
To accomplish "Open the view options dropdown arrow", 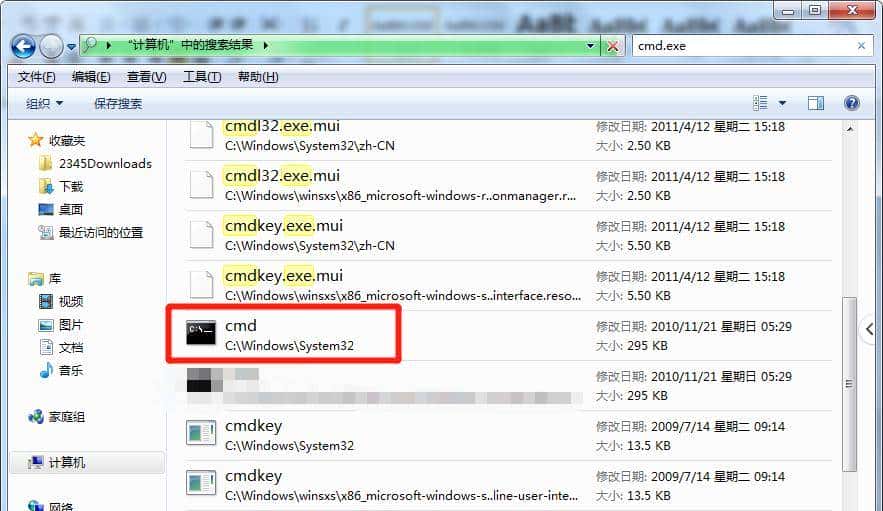I will coord(782,103).
